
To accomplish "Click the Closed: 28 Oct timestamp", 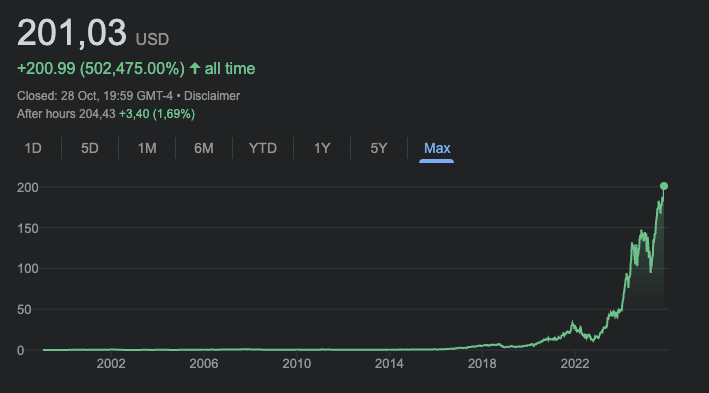I will (x=95, y=96).
